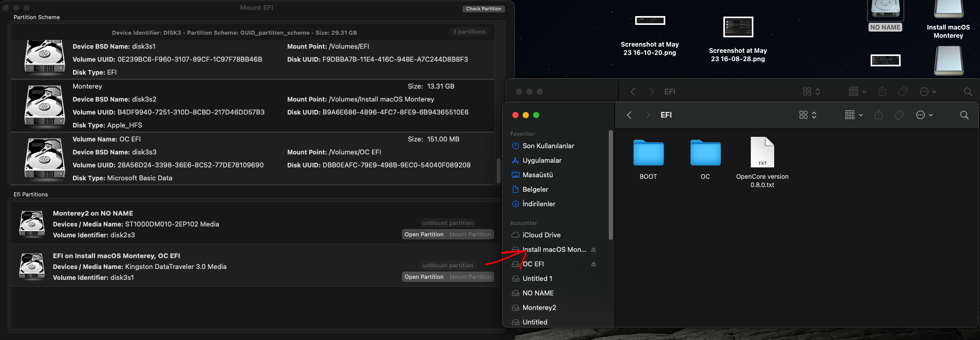980x340 pixels.
Task: Click the Favoriler sidebar heading
Action: [x=522, y=134]
